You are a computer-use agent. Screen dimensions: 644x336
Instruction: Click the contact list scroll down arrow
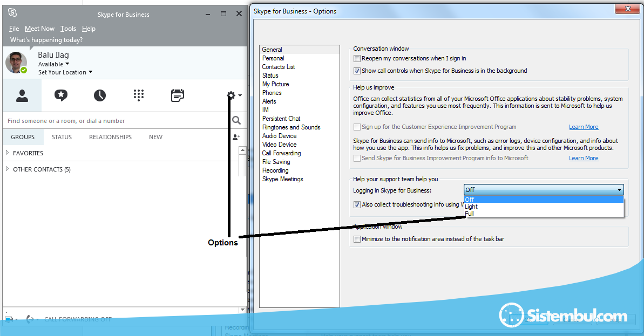pos(242,310)
